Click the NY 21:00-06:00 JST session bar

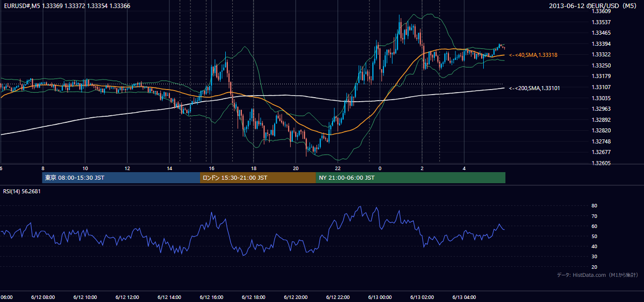[411, 178]
